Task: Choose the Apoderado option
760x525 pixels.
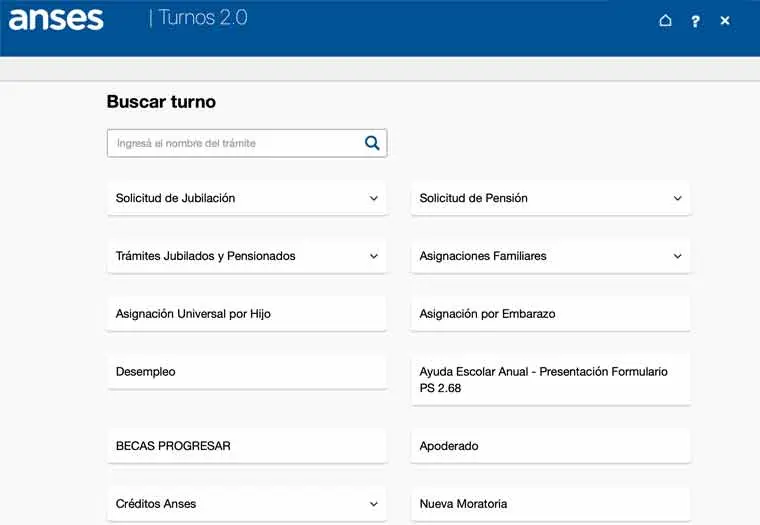Action: [551, 446]
